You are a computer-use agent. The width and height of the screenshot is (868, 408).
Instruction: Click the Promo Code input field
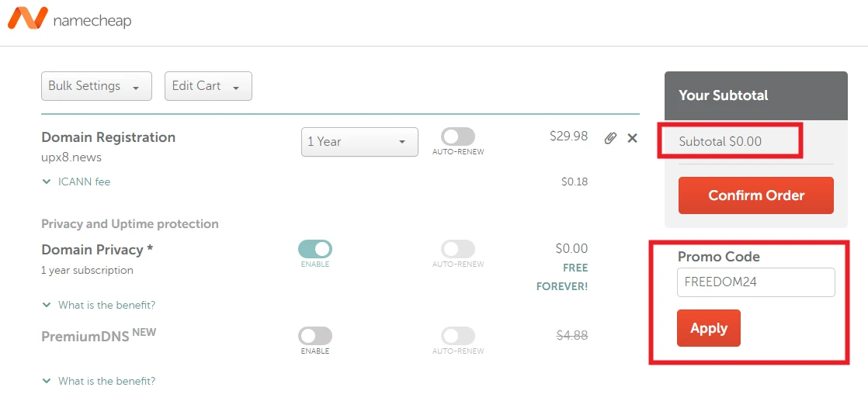click(755, 282)
